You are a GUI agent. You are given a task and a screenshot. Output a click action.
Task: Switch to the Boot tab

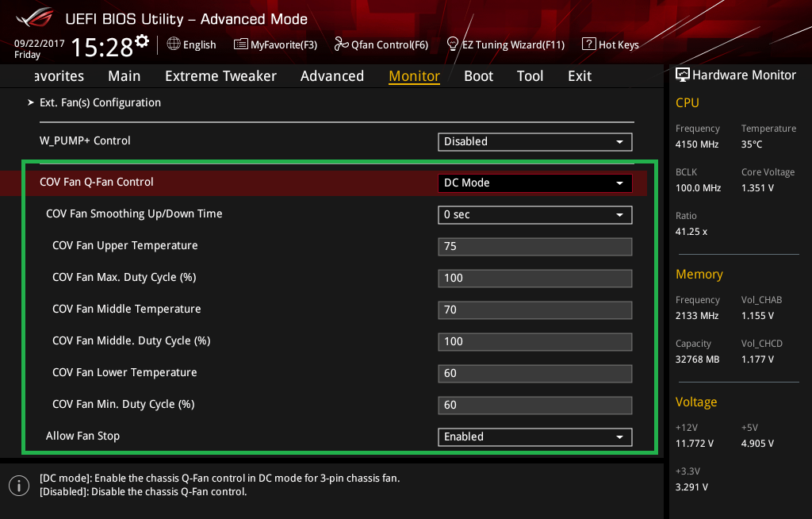(x=478, y=76)
